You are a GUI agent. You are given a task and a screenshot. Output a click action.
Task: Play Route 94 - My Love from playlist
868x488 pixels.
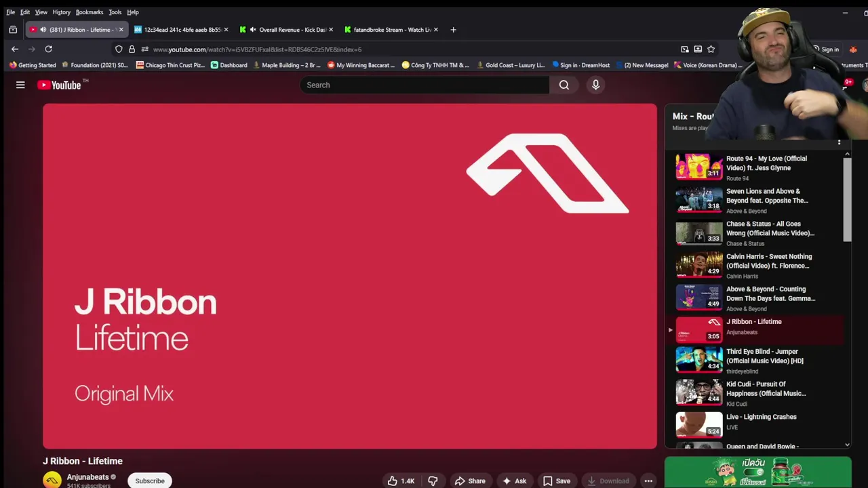pyautogui.click(x=756, y=167)
